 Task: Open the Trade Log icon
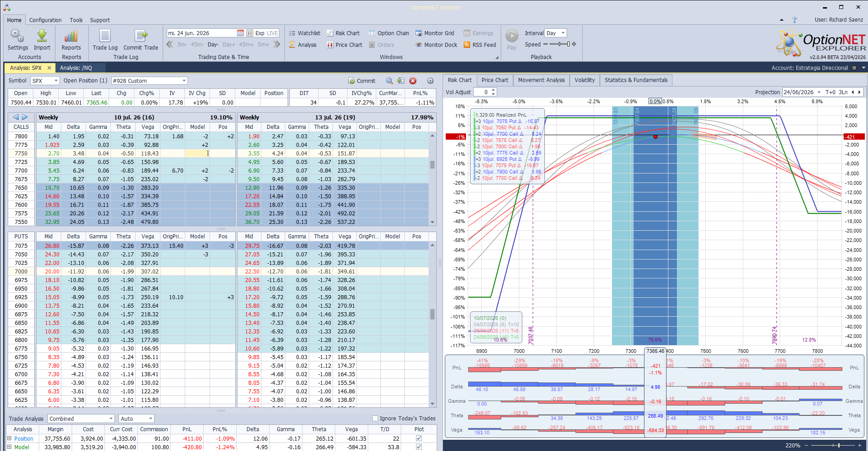(x=105, y=40)
